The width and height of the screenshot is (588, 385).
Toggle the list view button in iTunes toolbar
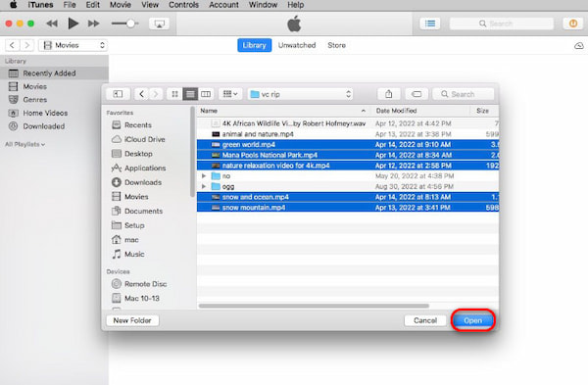pyautogui.click(x=430, y=24)
